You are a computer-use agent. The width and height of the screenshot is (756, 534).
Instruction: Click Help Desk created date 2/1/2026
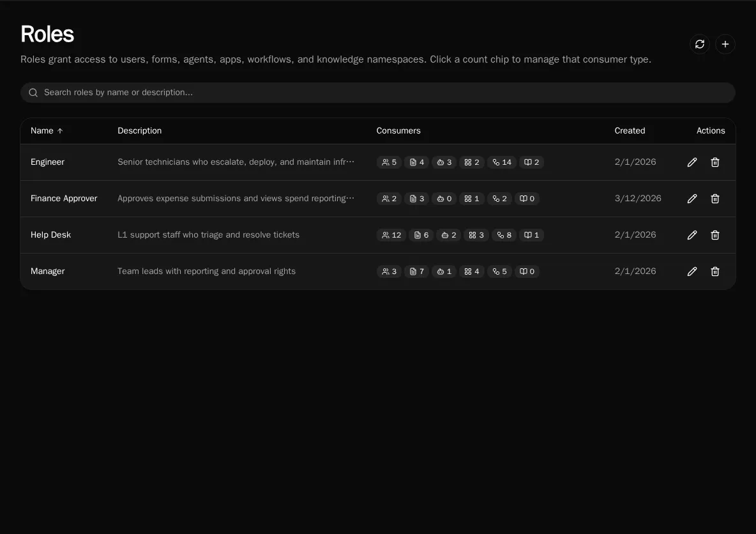click(635, 235)
